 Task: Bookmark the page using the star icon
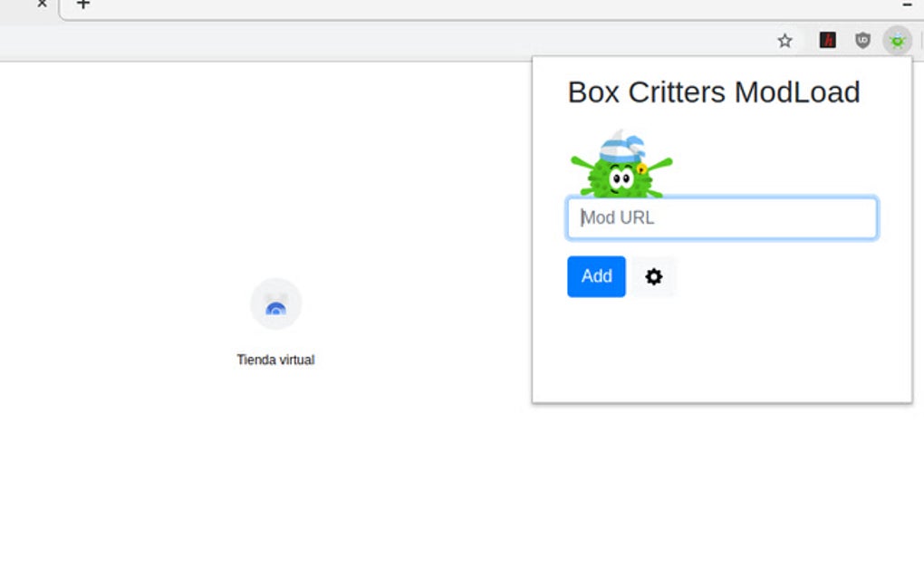pos(784,40)
